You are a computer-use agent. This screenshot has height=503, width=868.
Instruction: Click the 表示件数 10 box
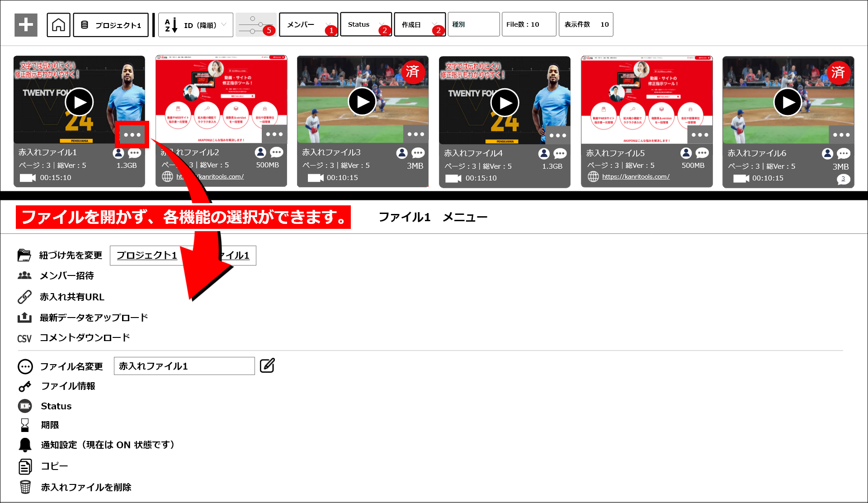(586, 24)
